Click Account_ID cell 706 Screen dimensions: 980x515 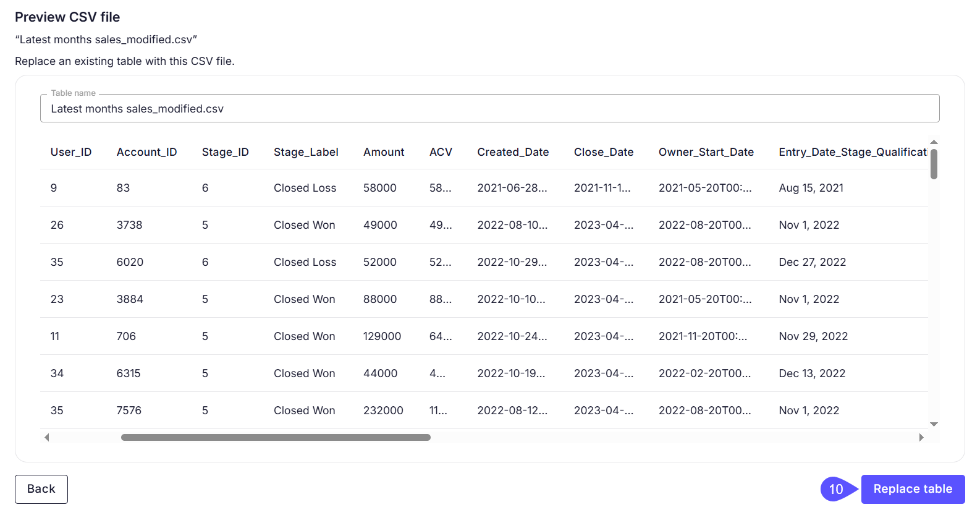tap(126, 336)
